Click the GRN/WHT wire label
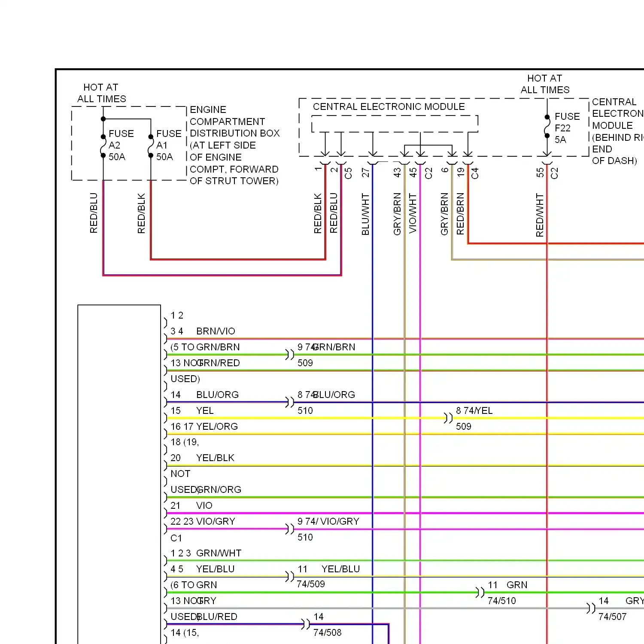This screenshot has width=644, height=644. [219, 553]
